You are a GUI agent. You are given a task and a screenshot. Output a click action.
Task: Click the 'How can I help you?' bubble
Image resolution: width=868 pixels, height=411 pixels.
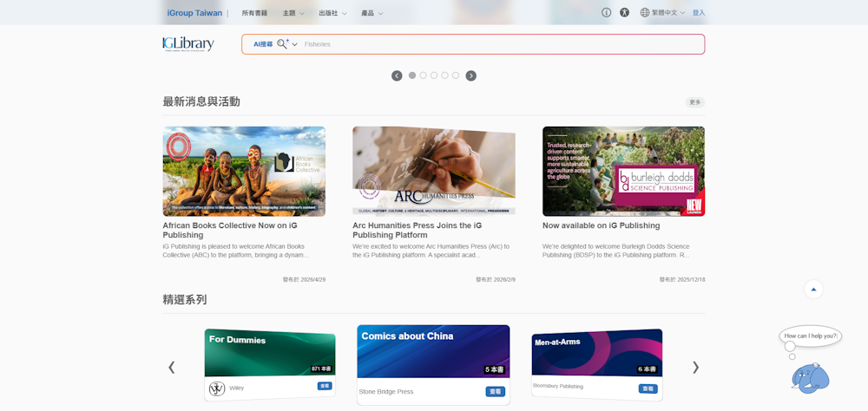pyautogui.click(x=811, y=336)
